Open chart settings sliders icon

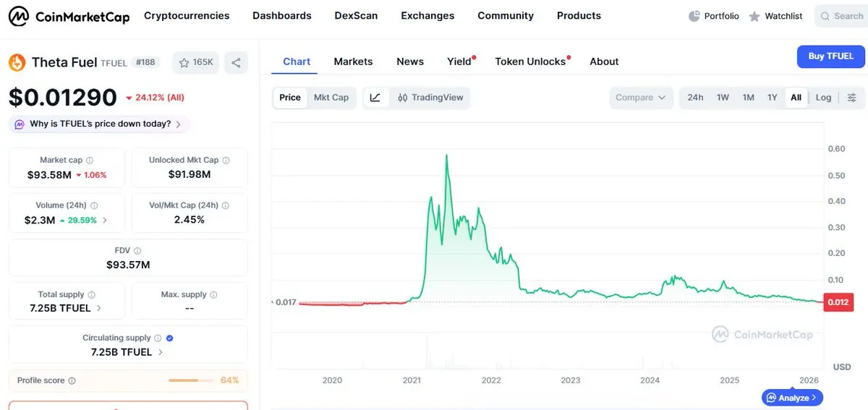click(851, 98)
